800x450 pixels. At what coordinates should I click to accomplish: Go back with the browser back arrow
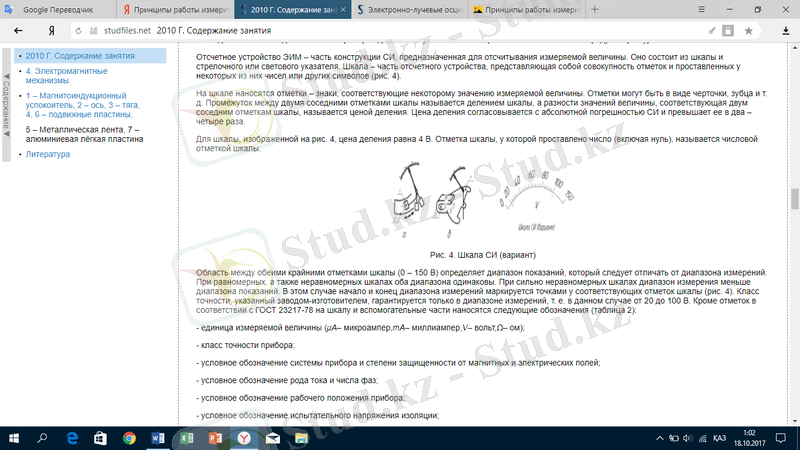[18, 31]
